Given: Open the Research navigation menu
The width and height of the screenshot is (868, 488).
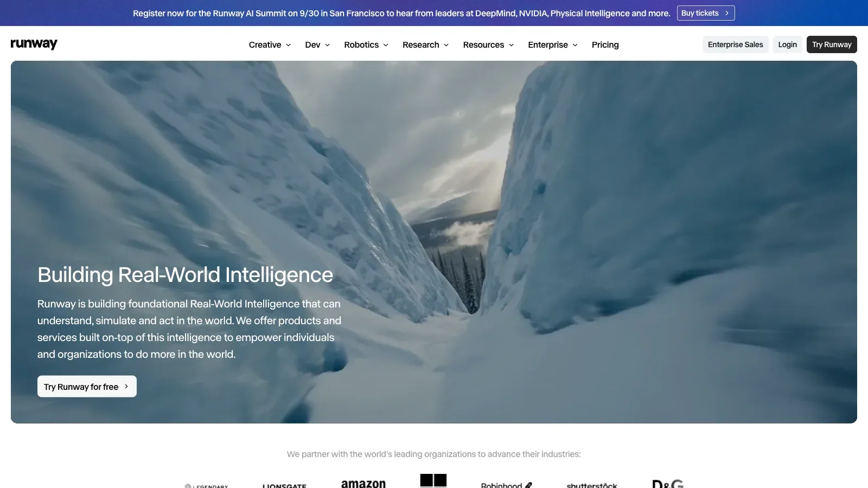Looking at the screenshot, I should point(425,44).
